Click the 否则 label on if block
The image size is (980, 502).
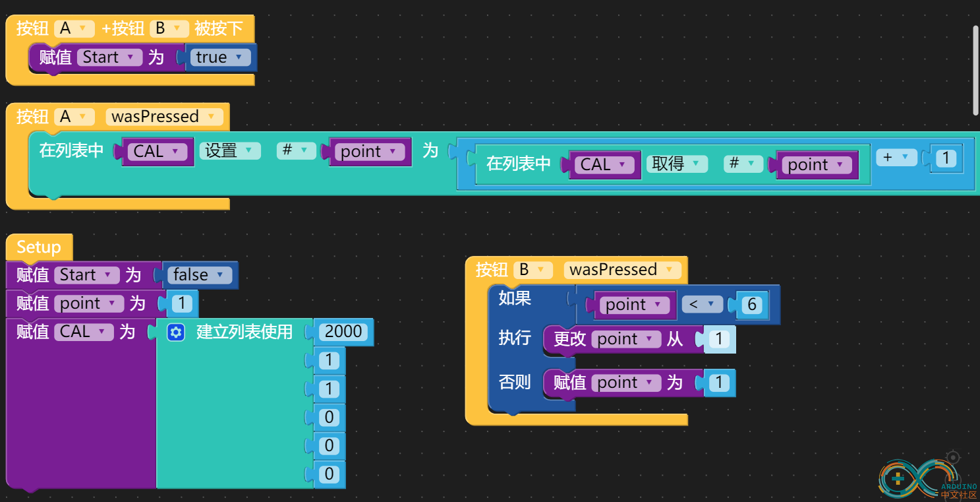[x=515, y=382]
